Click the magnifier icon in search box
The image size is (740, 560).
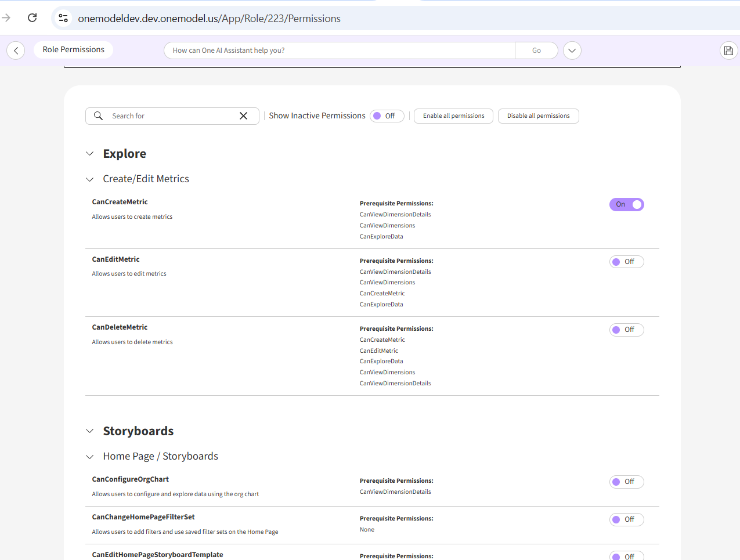(99, 116)
